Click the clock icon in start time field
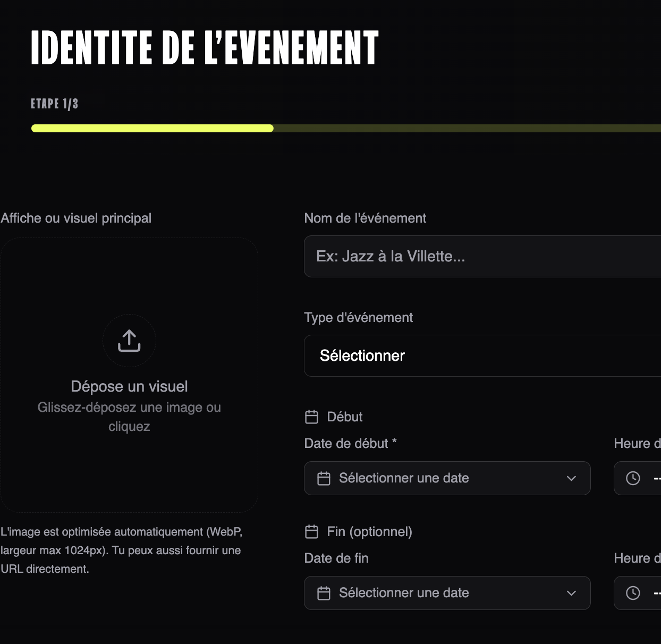The width and height of the screenshot is (661, 644). pos(633,478)
